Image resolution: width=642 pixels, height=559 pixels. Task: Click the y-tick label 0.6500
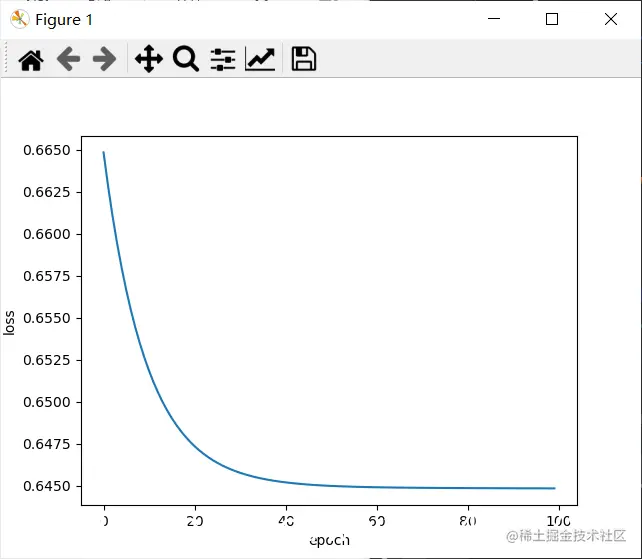tap(47, 402)
